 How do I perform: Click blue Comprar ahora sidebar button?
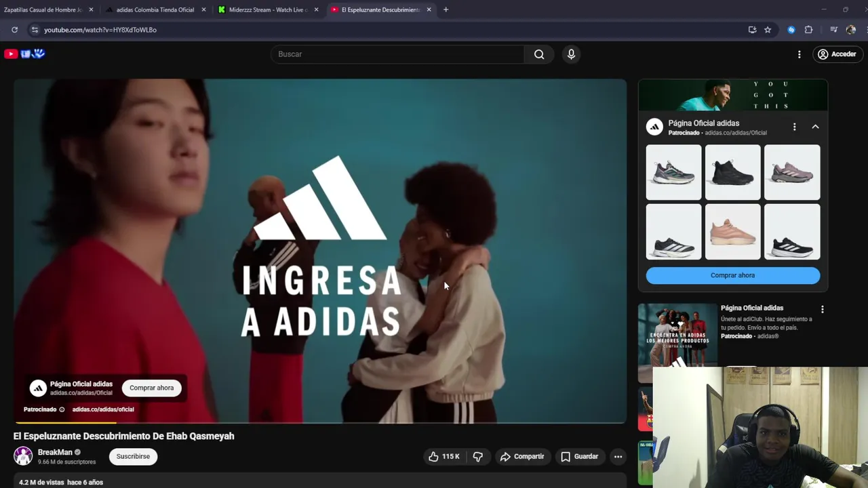[732, 275]
